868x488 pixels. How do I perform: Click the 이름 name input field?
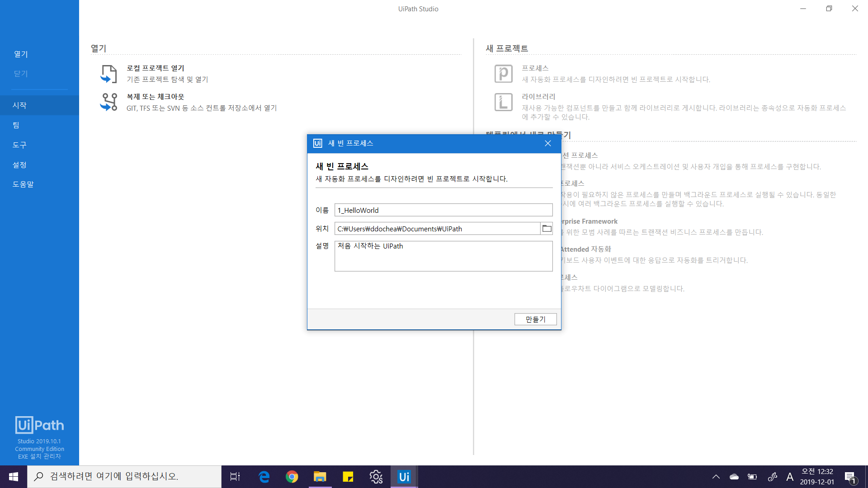tap(443, 210)
